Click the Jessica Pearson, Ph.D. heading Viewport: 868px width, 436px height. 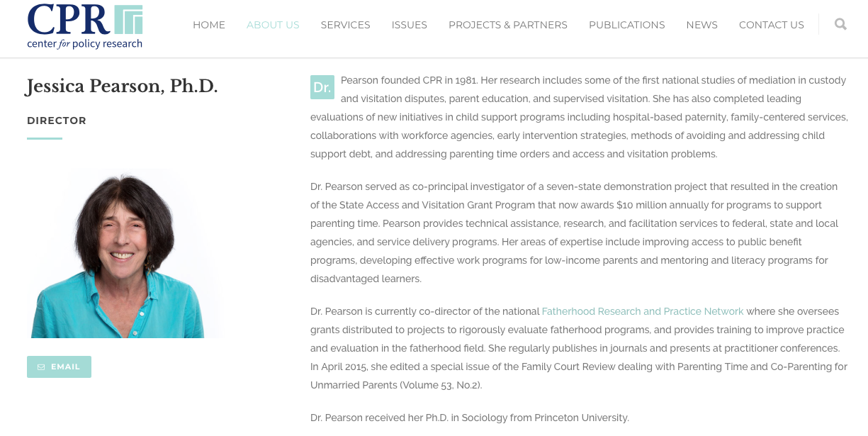[x=122, y=86]
